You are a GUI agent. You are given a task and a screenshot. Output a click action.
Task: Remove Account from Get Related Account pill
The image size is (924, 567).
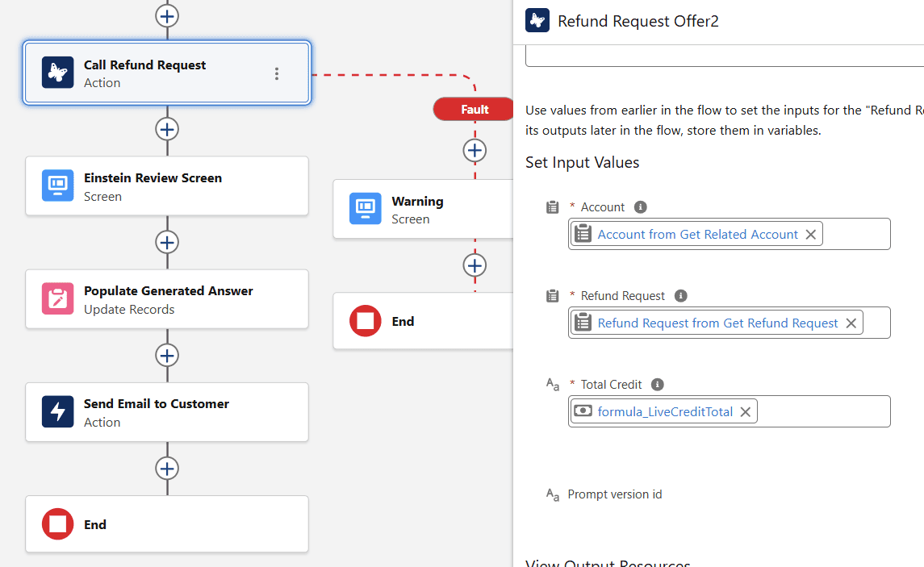[x=811, y=234]
